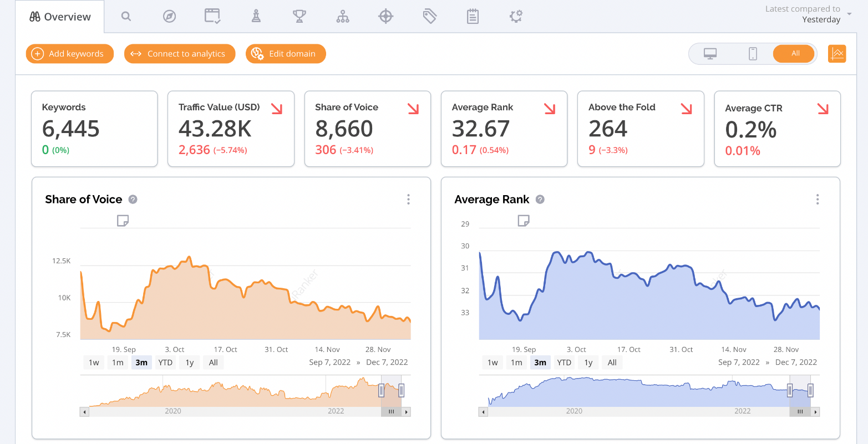This screenshot has height=444, width=868.
Task: Open the trophy tab
Action: pyautogui.click(x=300, y=17)
